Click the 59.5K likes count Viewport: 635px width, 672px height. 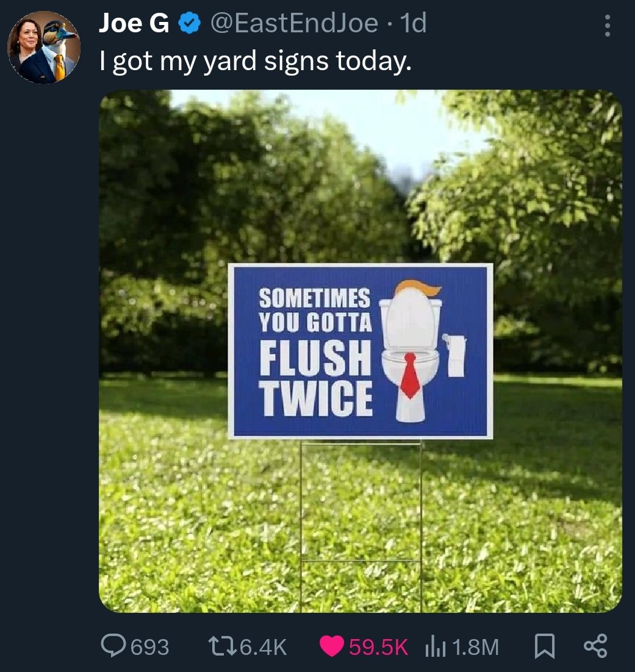378,647
